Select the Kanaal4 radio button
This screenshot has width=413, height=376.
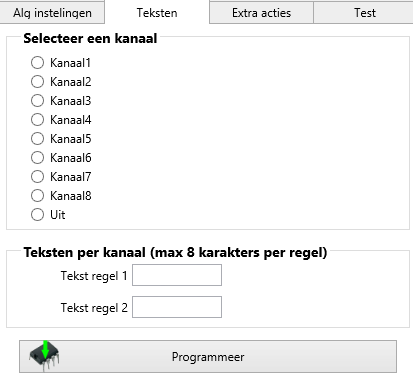[37, 119]
